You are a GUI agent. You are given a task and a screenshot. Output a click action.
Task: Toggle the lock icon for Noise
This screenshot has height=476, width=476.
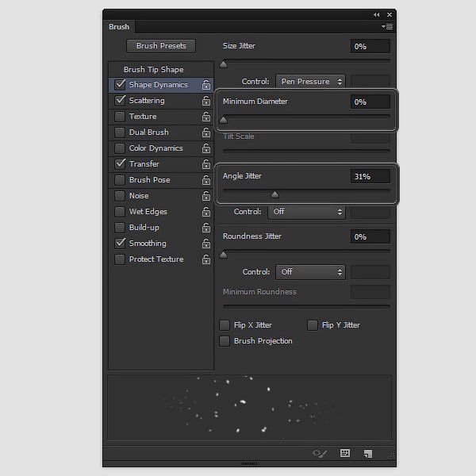(206, 196)
